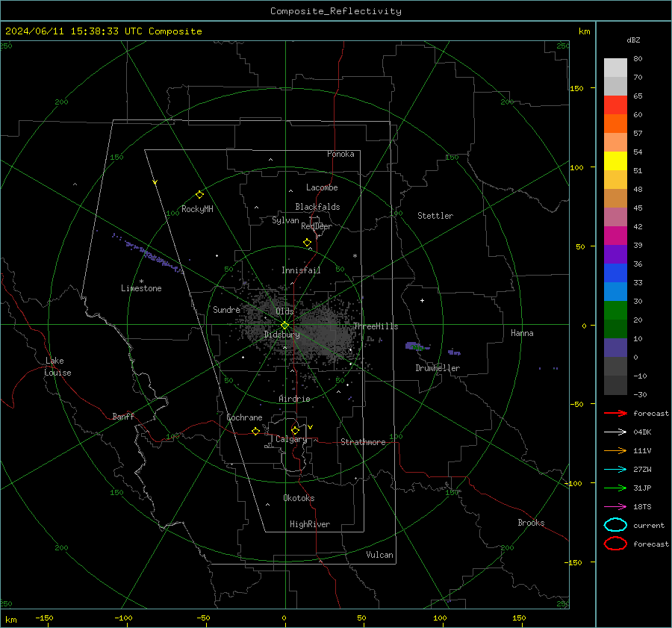Image resolution: width=672 pixels, height=628 pixels.
Task: Select the purple 39-36 dBZ legend swatch
Action: point(615,255)
